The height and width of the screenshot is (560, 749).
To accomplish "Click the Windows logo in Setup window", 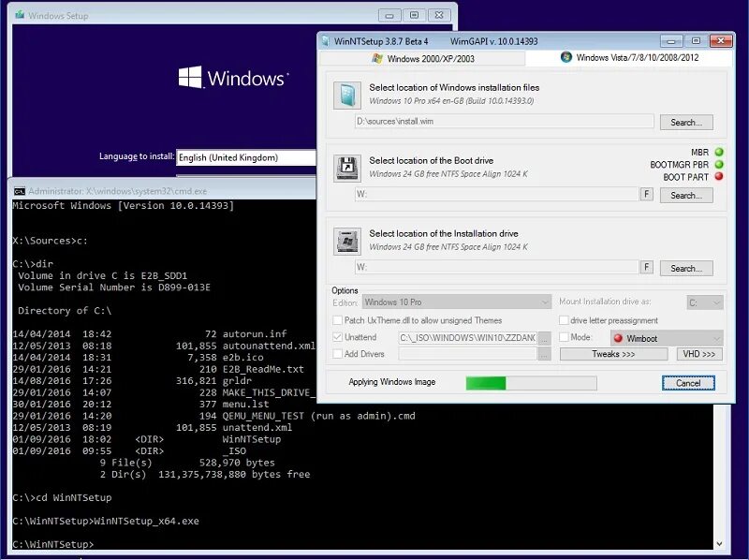I will (x=190, y=77).
